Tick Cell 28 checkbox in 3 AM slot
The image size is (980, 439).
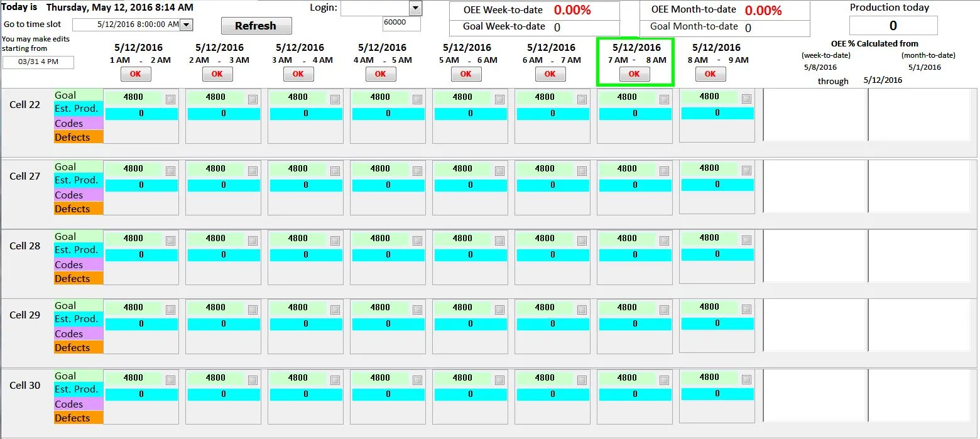[x=335, y=241]
